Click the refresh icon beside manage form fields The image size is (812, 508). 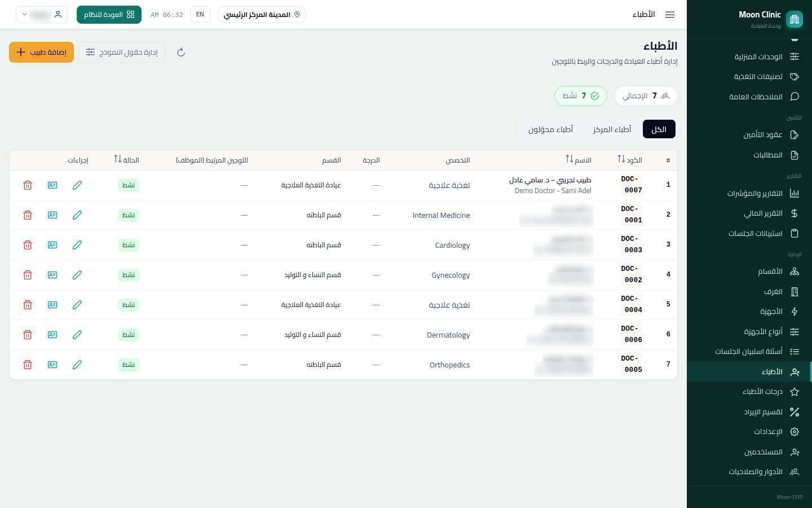(x=181, y=52)
